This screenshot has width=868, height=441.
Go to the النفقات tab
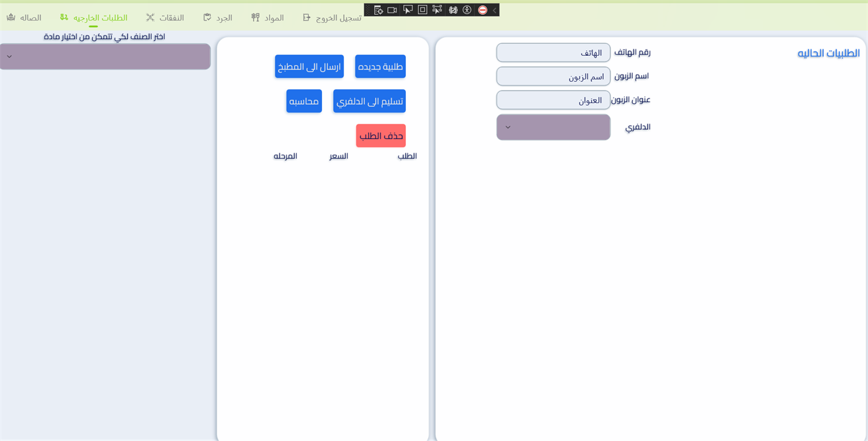[x=164, y=17]
